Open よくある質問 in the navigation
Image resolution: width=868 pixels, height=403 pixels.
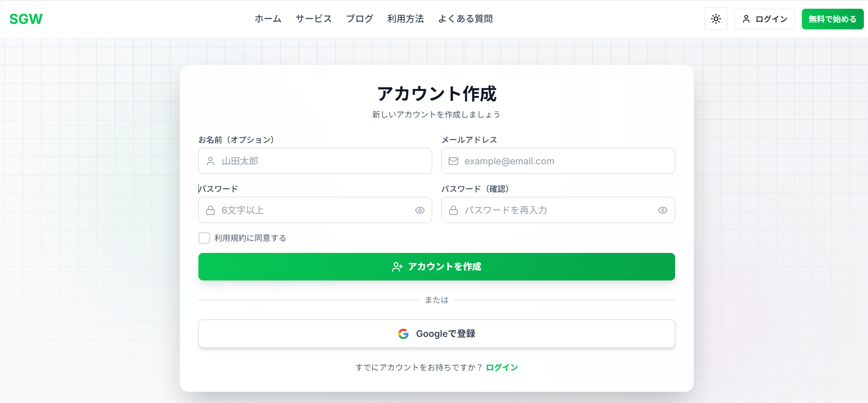click(x=465, y=19)
